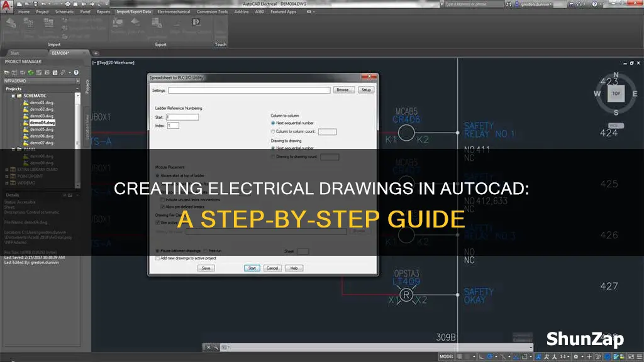Click the Workspace Switching gear icon in status bar

coord(576,357)
